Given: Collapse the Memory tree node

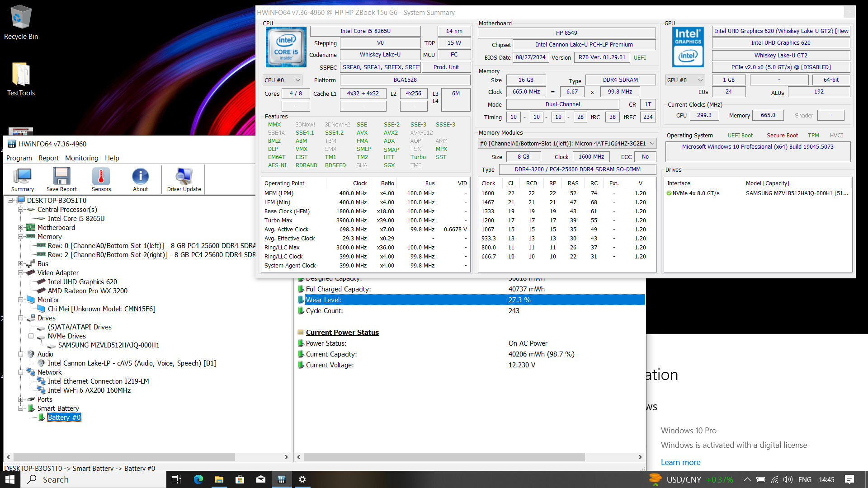Looking at the screenshot, I should point(20,237).
